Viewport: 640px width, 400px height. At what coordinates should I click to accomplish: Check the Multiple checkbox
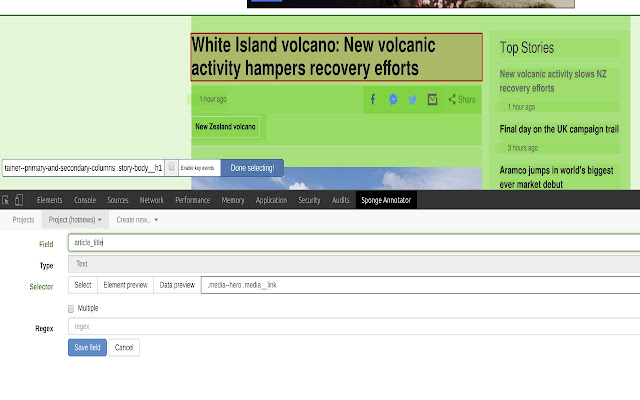pyautogui.click(x=71, y=309)
